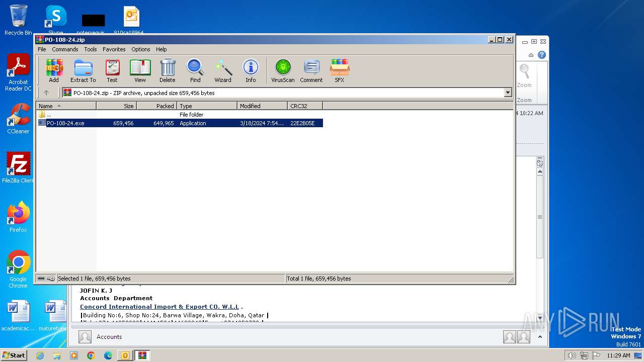Click the Outlook help question mark icon
The width and height of the screenshot is (644, 362).
542,55
